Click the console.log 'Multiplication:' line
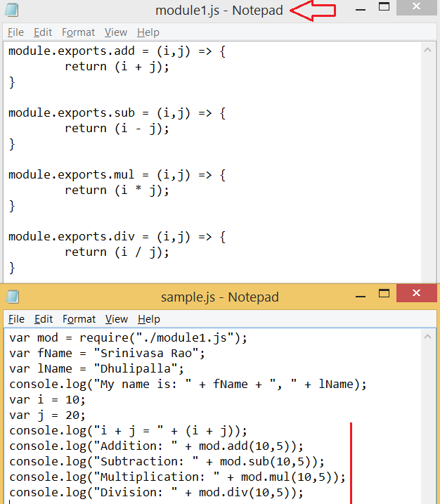This screenshot has height=504, width=440. coord(177,477)
